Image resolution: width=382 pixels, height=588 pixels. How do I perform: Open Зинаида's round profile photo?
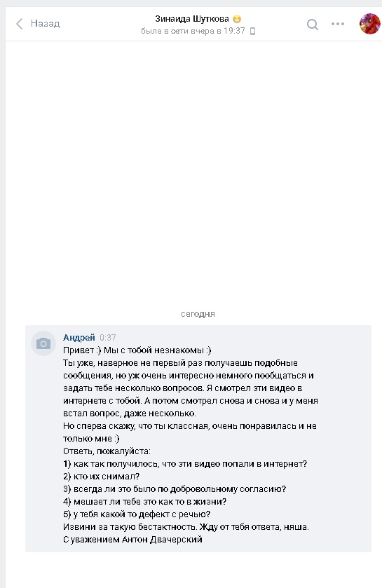(x=369, y=24)
